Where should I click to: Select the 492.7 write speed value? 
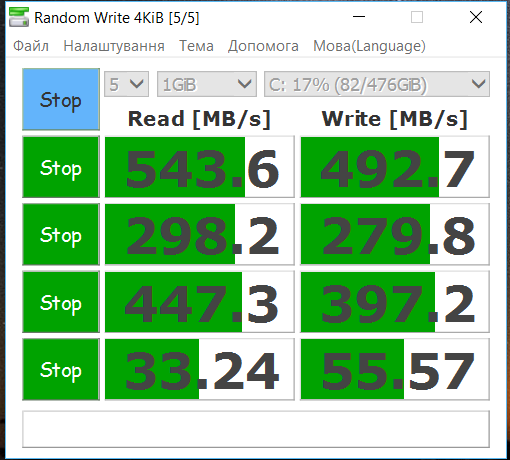coord(395,167)
